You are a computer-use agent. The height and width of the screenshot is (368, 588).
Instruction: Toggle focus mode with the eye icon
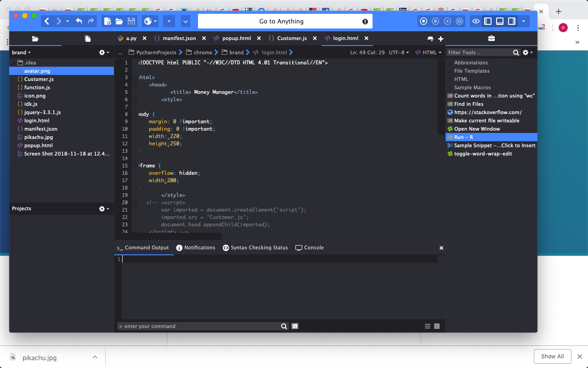pos(476,21)
